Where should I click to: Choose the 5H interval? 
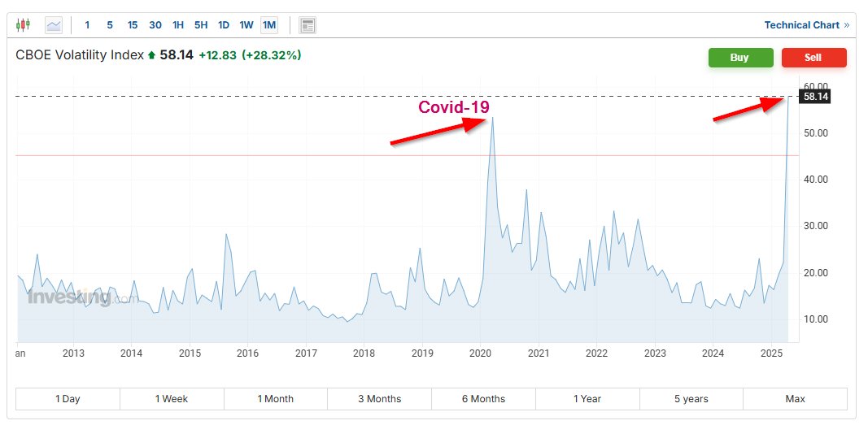[201, 25]
